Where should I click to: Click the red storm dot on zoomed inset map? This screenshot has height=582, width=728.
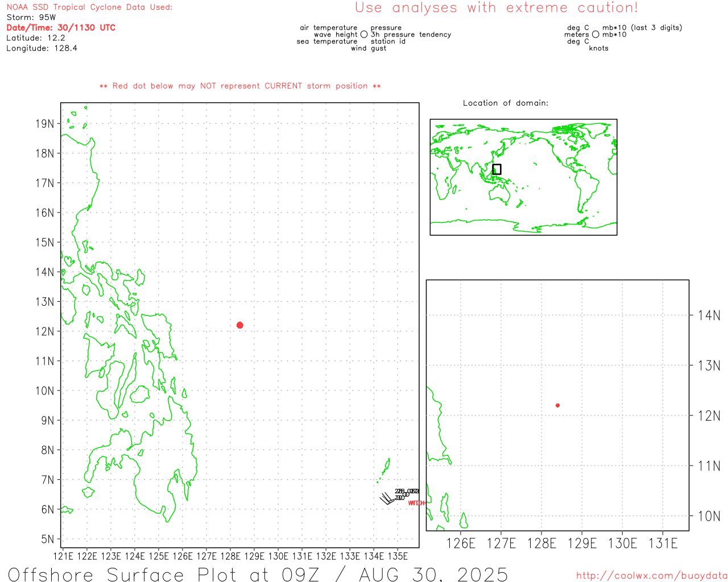pos(557,405)
